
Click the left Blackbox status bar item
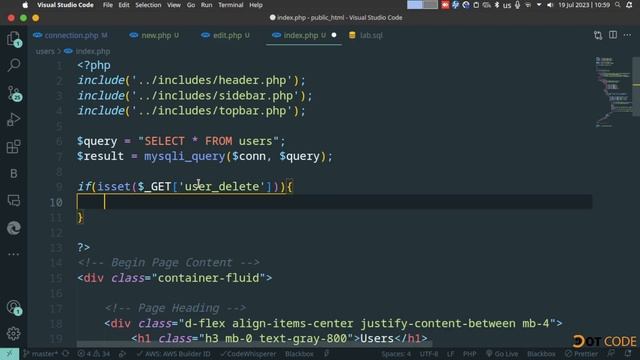[x=299, y=354]
